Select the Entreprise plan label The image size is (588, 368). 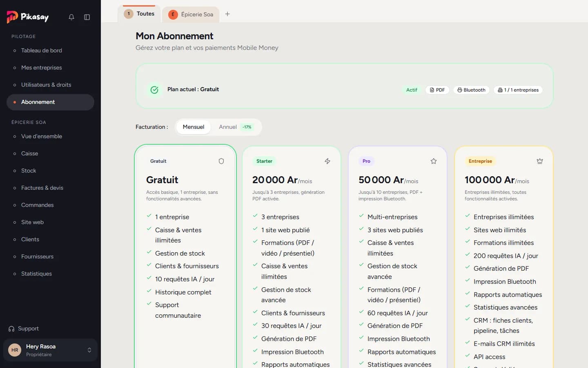pos(480,161)
